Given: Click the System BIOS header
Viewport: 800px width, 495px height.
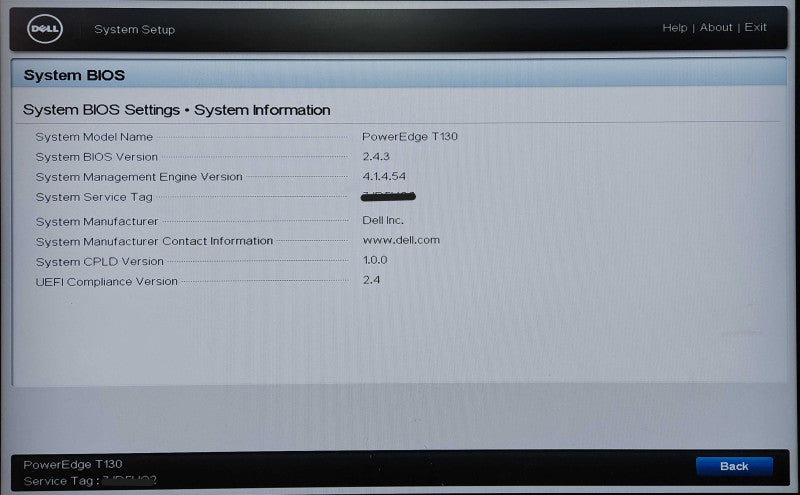Looking at the screenshot, I should tap(74, 76).
